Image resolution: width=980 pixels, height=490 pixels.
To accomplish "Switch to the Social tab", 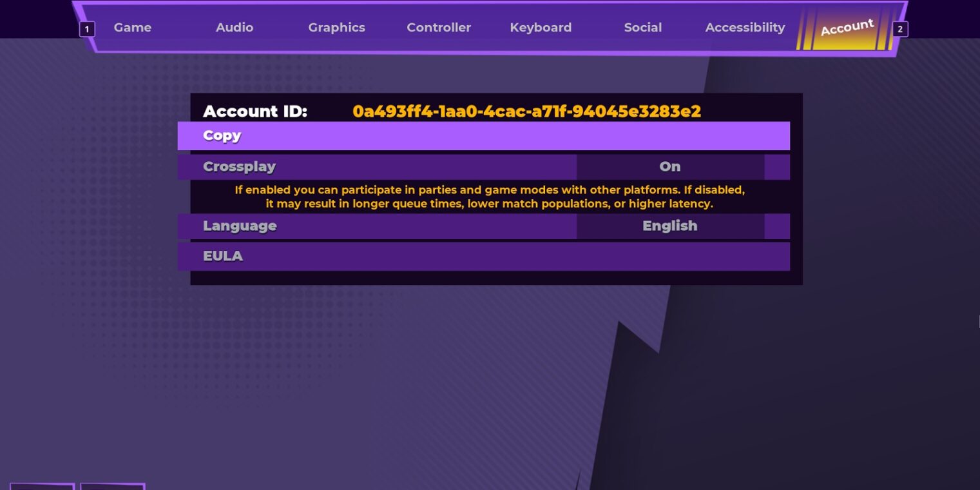I will [x=642, y=28].
